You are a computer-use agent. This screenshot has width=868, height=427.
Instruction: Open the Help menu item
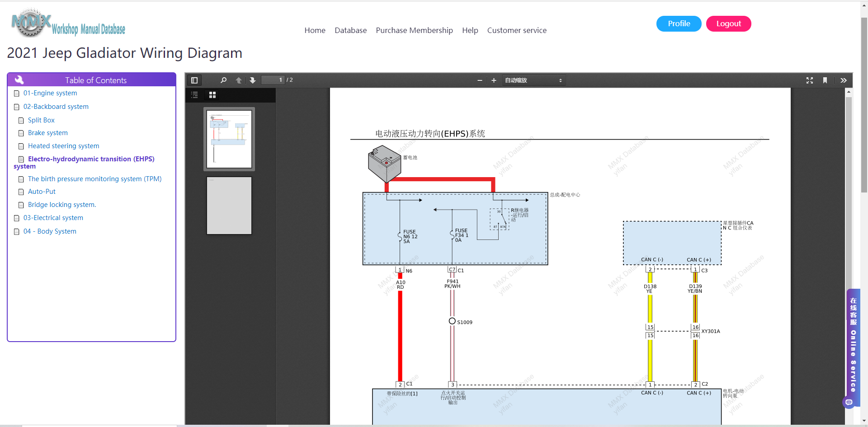470,30
